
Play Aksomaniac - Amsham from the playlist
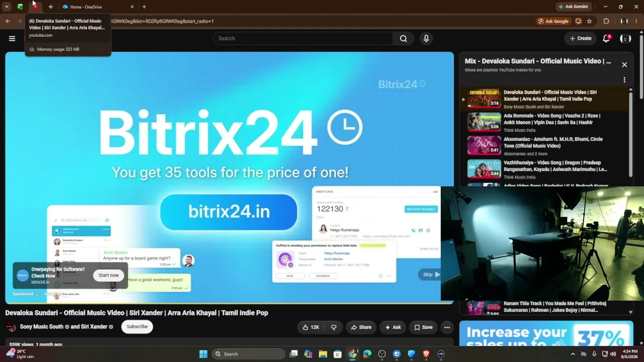click(x=545, y=146)
